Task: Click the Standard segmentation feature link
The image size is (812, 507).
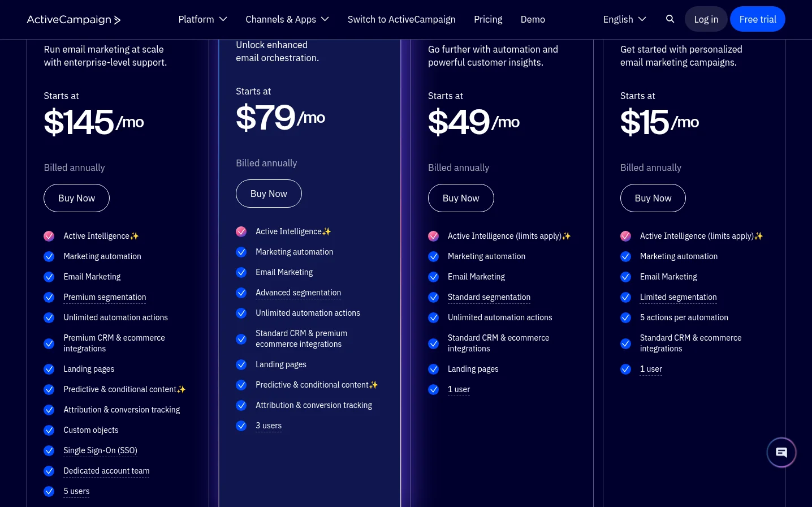Action: [489, 297]
